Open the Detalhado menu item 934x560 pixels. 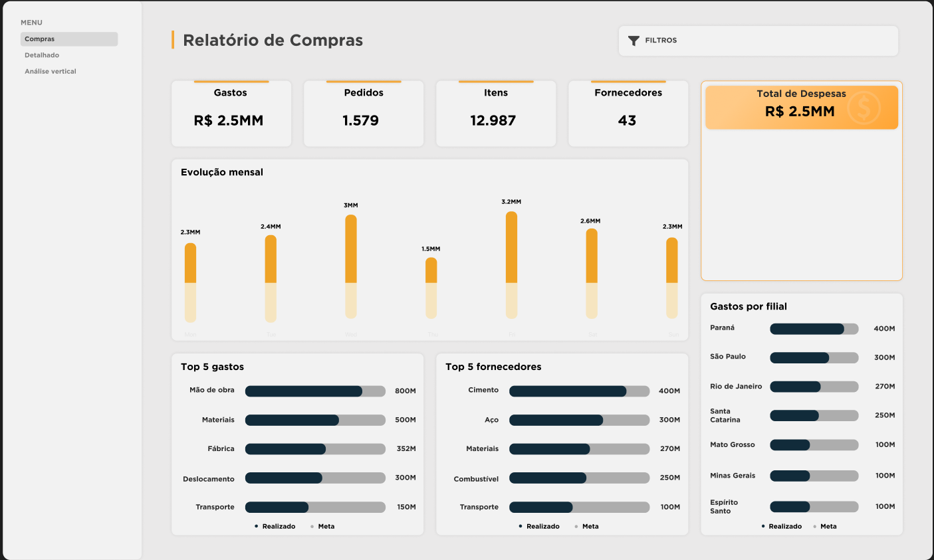coord(42,55)
